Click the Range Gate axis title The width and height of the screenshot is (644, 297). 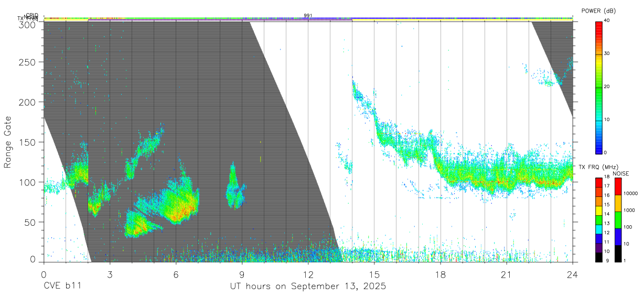[8, 142]
